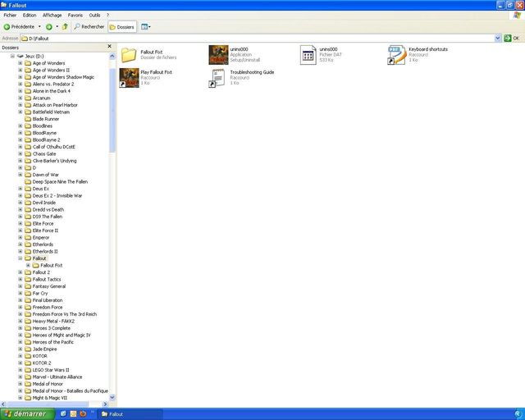Click the Fallout taskbar window button
This screenshot has height=420, width=525.
coord(130,414)
